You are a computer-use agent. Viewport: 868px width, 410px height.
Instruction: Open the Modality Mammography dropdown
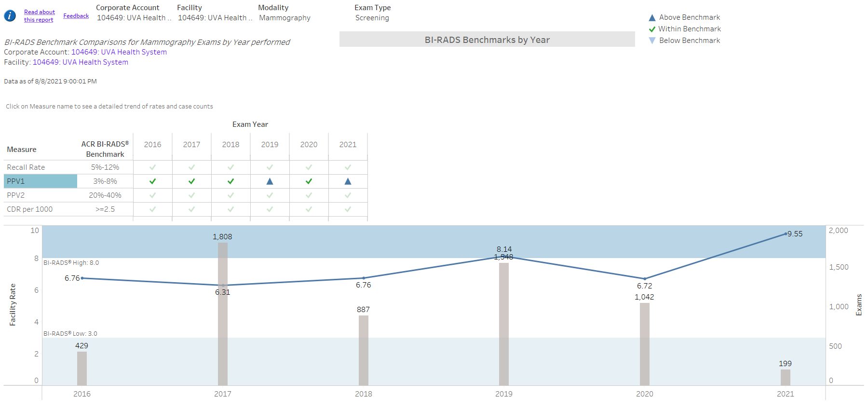coord(285,18)
